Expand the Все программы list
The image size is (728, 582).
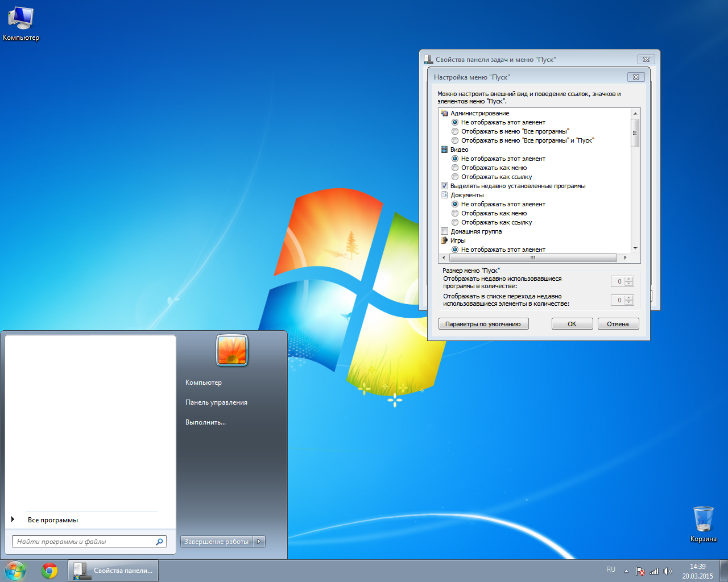click(x=52, y=520)
